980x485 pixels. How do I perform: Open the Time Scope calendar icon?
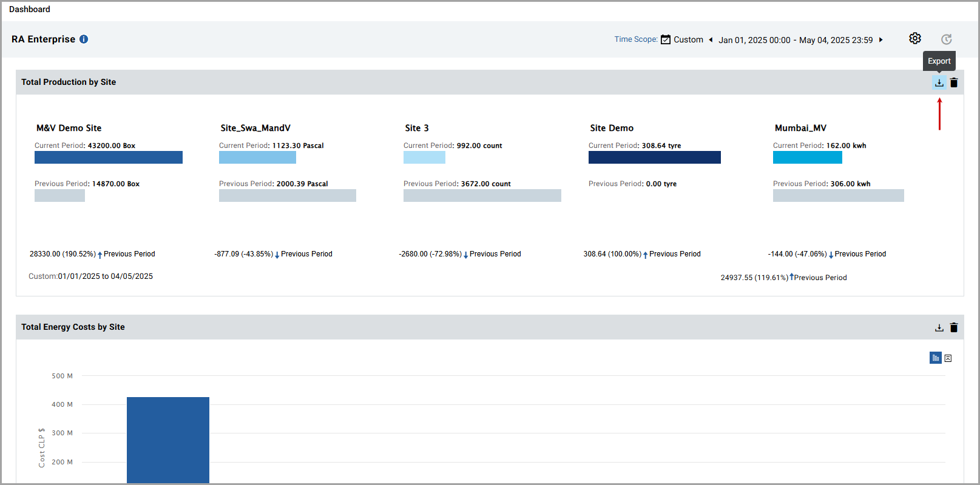tap(666, 39)
